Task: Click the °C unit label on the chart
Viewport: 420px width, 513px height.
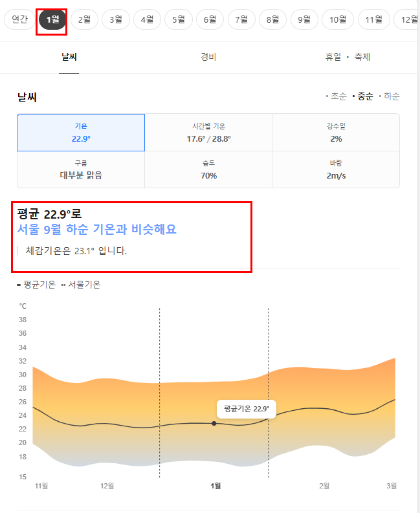Action: click(23, 306)
